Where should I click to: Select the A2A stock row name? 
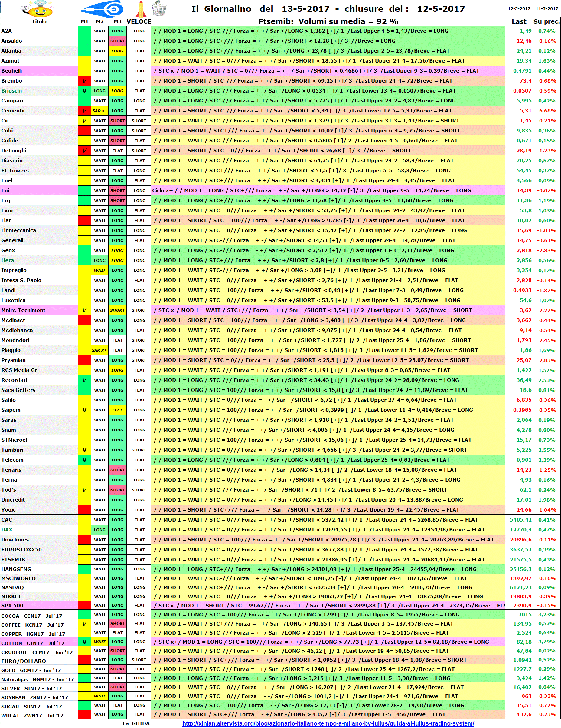7,31
